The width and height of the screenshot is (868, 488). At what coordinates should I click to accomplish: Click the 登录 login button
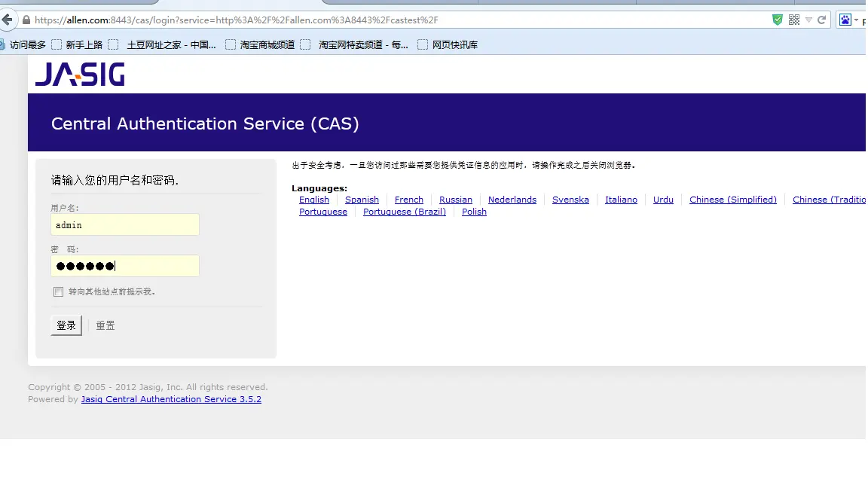click(66, 325)
